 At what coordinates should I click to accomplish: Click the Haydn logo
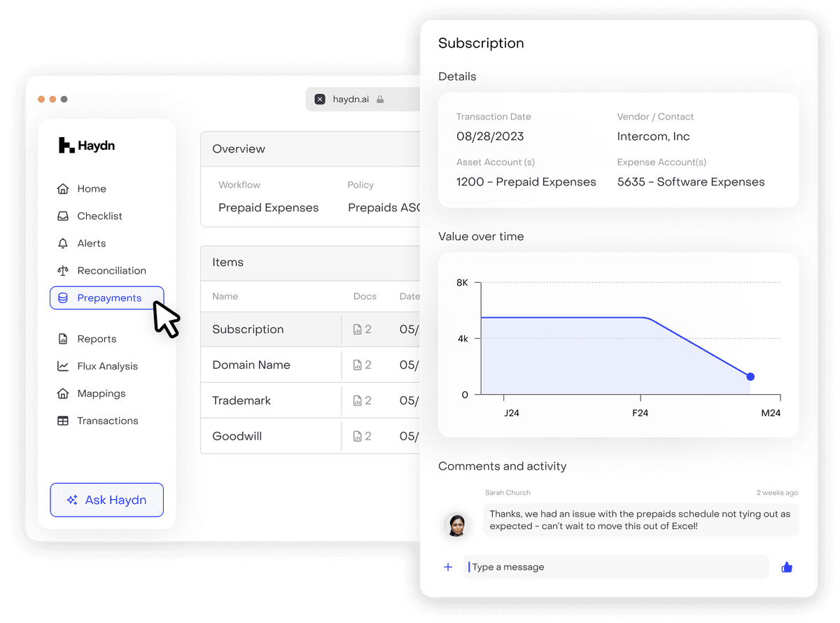click(x=87, y=146)
